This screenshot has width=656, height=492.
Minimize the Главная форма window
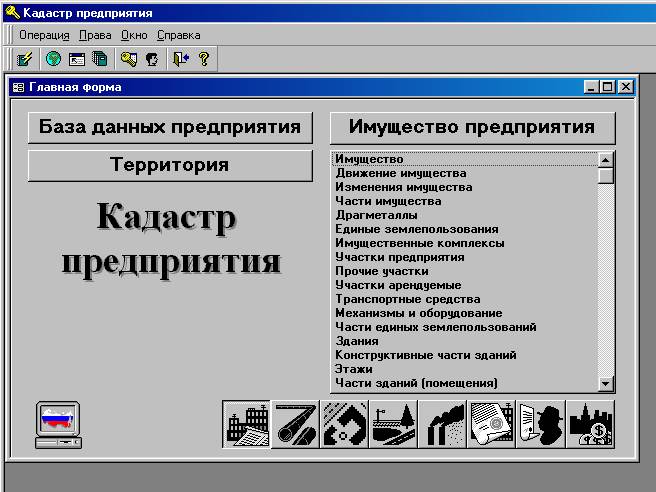[x=591, y=87]
